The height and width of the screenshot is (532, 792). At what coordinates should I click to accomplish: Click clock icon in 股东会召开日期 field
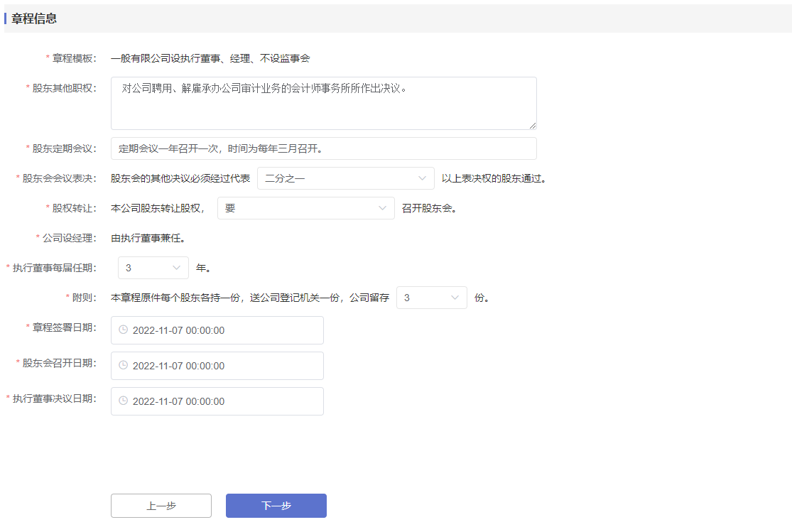[x=123, y=366]
